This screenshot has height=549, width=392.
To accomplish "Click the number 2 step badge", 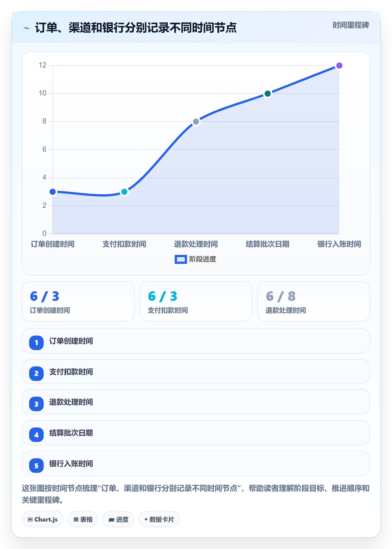I will 36,373.
